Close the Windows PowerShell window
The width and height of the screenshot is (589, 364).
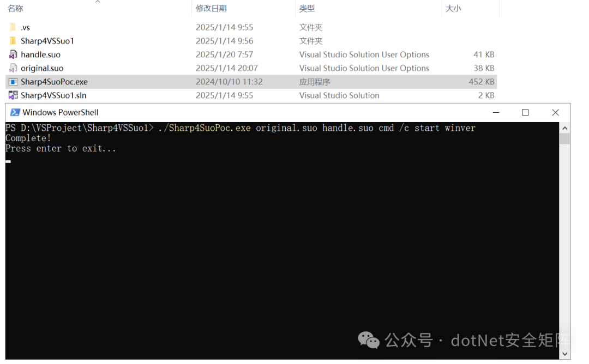pos(555,112)
